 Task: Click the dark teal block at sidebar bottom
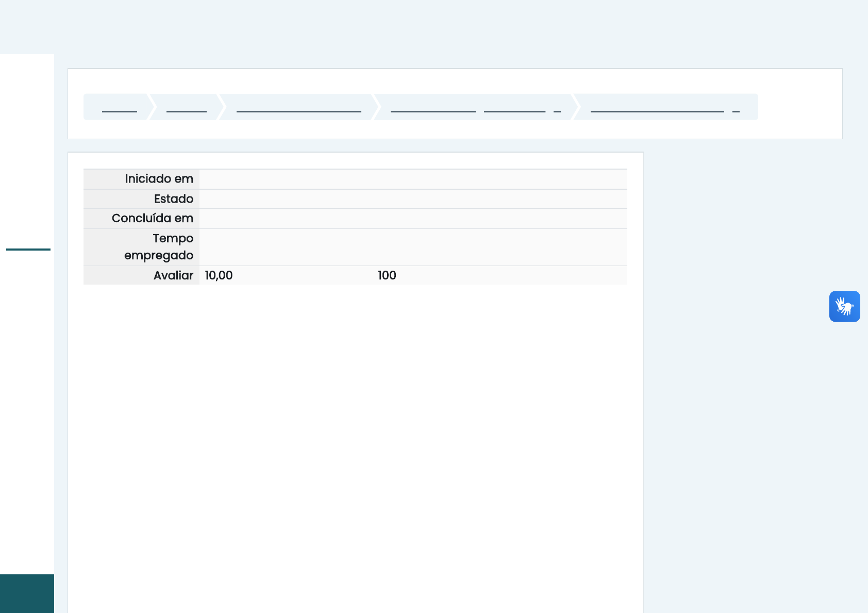pyautogui.click(x=27, y=593)
